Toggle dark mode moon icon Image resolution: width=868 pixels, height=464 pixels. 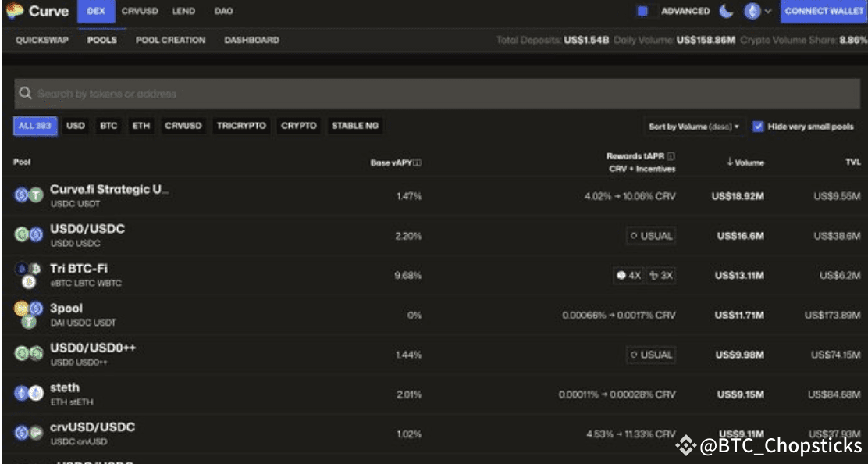(x=726, y=10)
